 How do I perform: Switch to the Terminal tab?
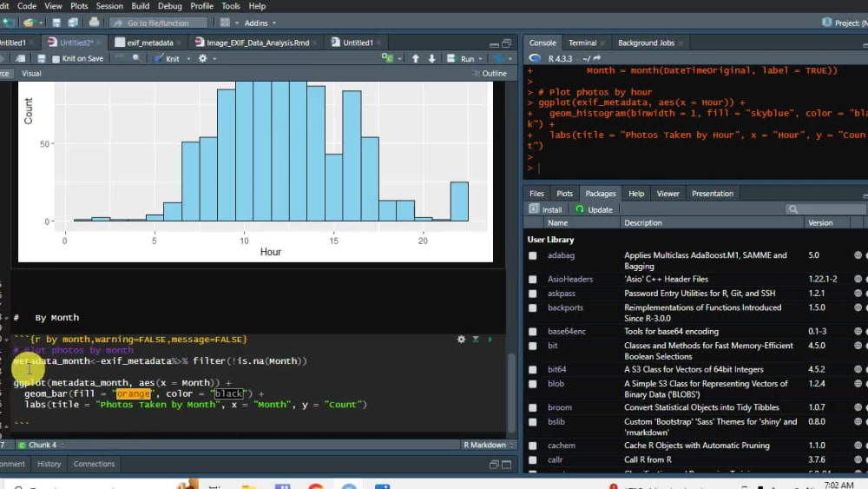coord(582,43)
